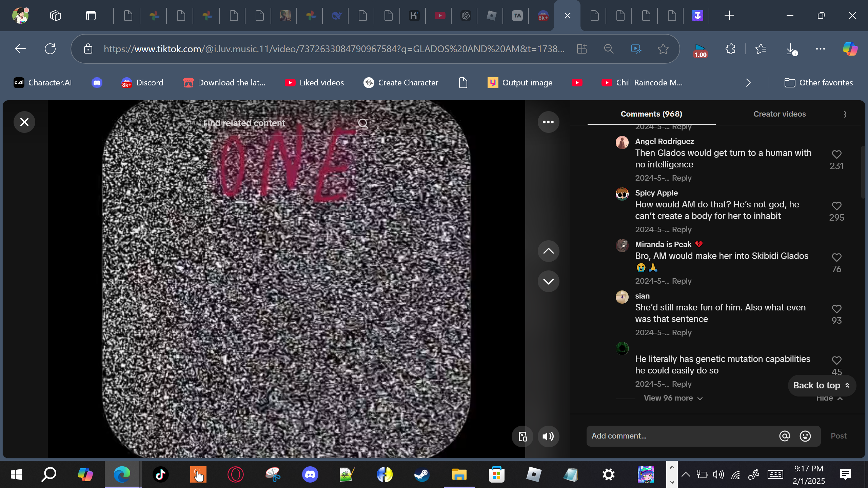The width and height of the screenshot is (868, 488).
Task: Open emoji picker in the comment box
Action: pos(805,436)
